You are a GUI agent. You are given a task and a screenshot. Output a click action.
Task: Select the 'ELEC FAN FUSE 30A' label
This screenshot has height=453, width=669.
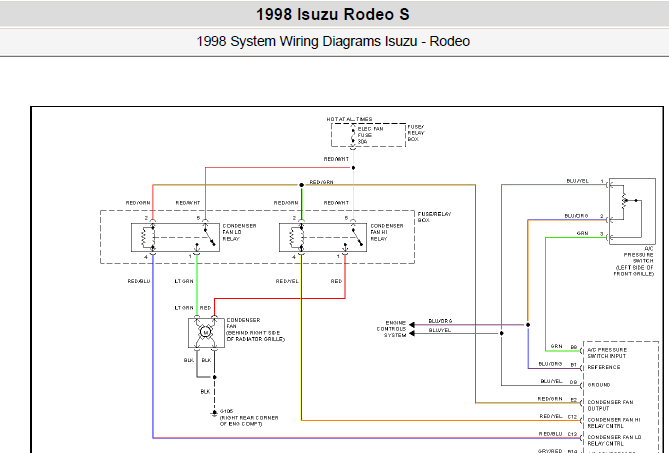(370, 135)
